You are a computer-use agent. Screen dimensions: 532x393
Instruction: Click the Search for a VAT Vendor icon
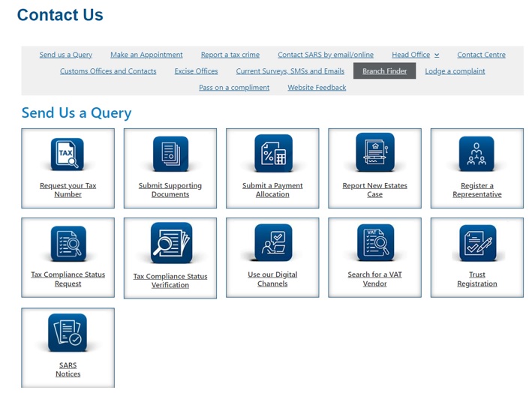pyautogui.click(x=374, y=243)
